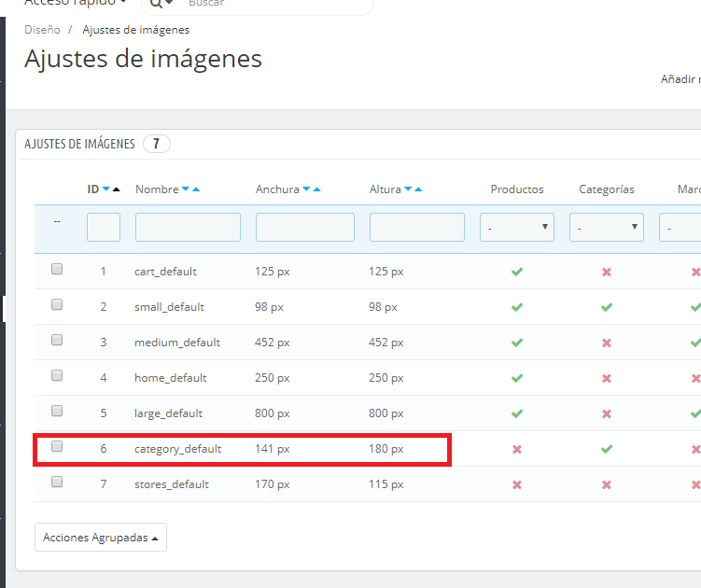This screenshot has width=701, height=588.
Task: Toggle Productos check for small_default
Action: 517,307
